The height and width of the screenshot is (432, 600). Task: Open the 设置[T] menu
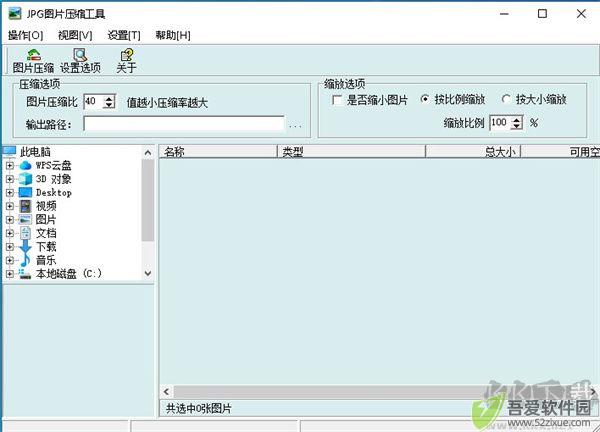[x=124, y=35]
